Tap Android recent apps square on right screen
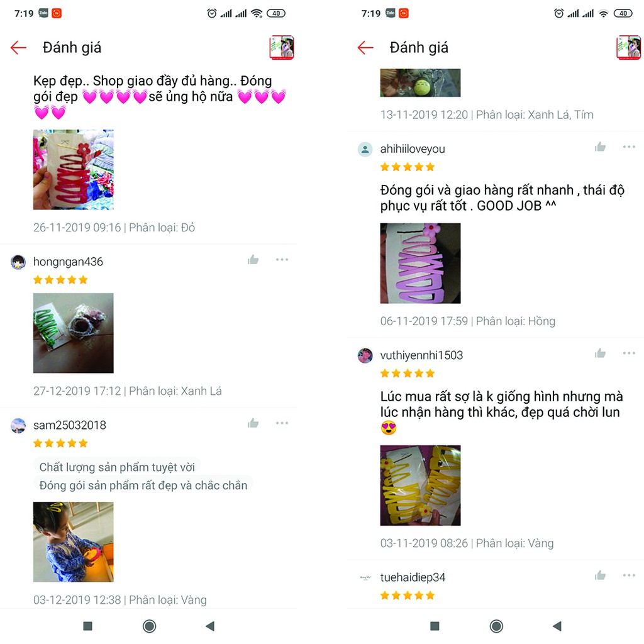This screenshot has width=644, height=644. (x=435, y=626)
